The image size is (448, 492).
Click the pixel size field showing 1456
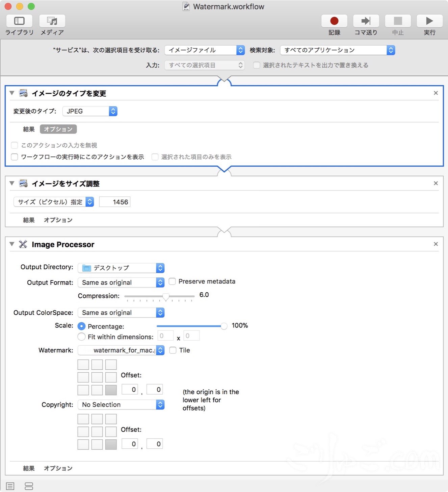pos(115,202)
